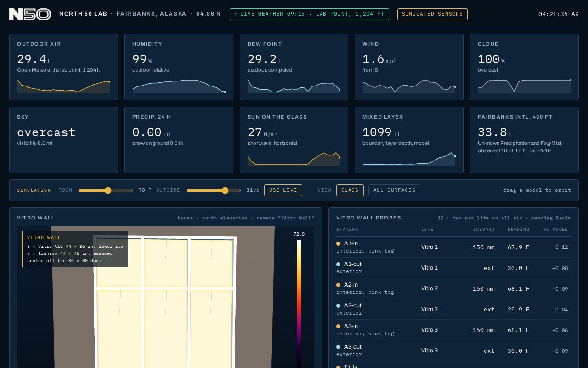Click the 09:21:36 AK clock

(559, 14)
